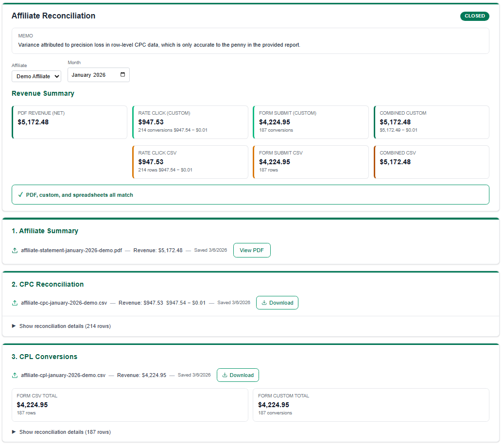Image resolution: width=504 pixels, height=446 pixels.
Task: Select the Rate Click (Custom) card
Action: [190, 122]
